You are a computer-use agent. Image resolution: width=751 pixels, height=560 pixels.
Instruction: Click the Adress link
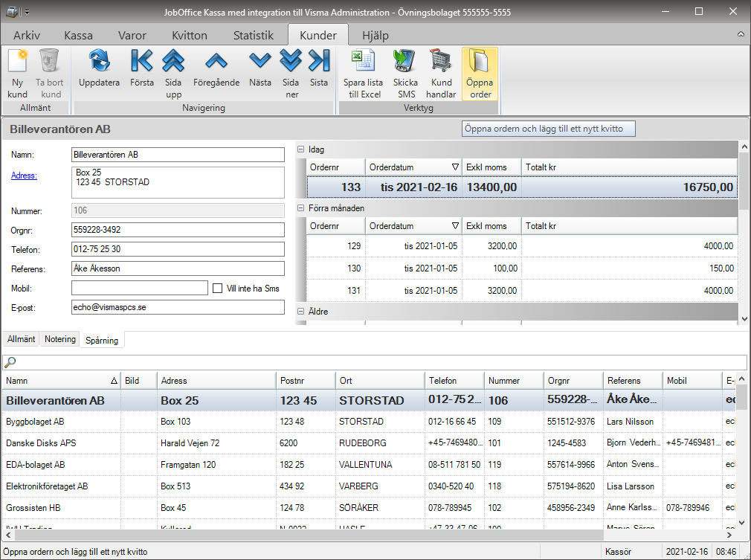point(24,176)
